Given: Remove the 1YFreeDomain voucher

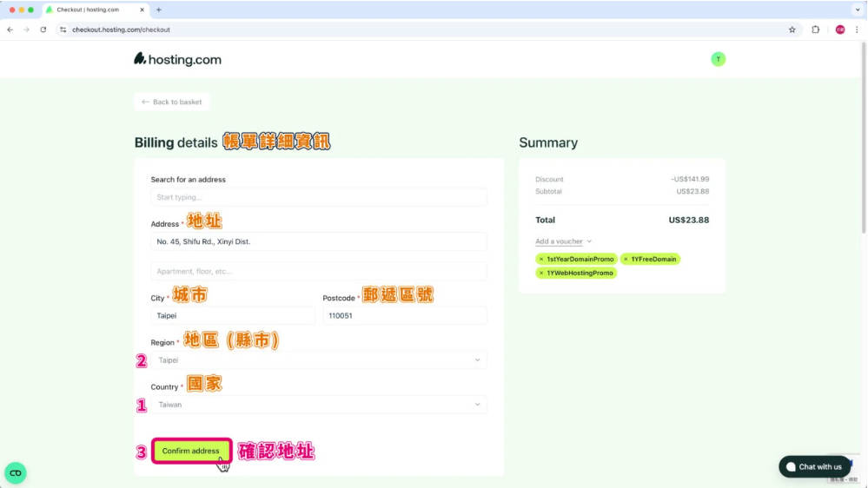Looking at the screenshot, I should pyautogui.click(x=626, y=259).
